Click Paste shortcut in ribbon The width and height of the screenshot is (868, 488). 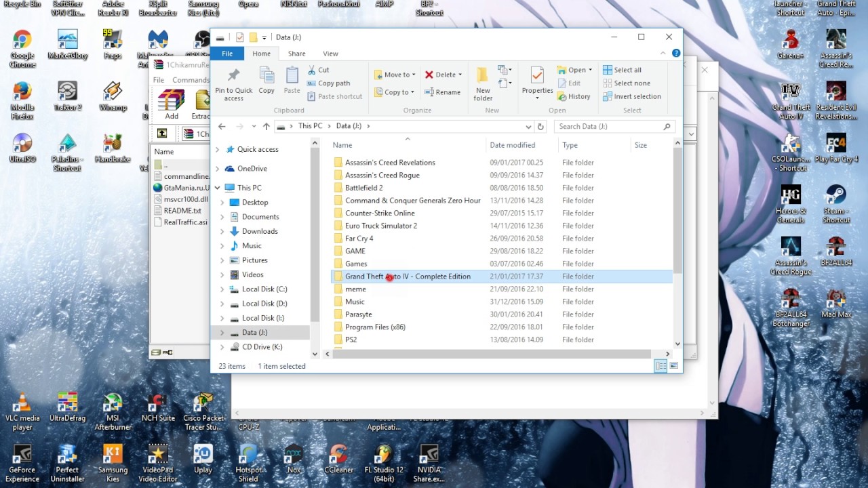(x=334, y=96)
